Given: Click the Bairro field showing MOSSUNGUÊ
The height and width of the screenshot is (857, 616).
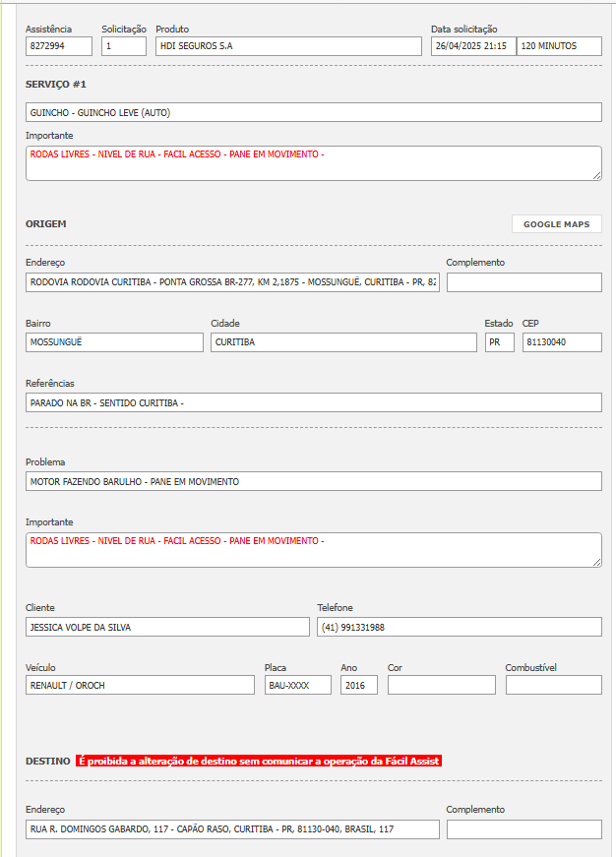Looking at the screenshot, I should pos(114,342).
